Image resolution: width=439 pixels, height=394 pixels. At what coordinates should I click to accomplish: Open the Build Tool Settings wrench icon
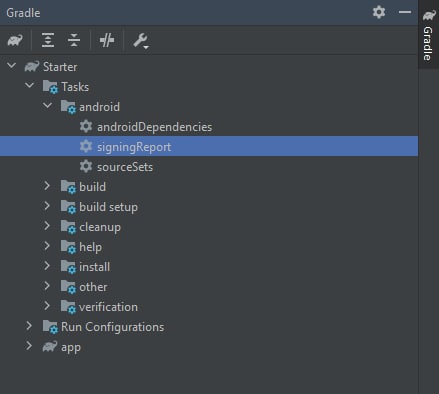pos(141,41)
